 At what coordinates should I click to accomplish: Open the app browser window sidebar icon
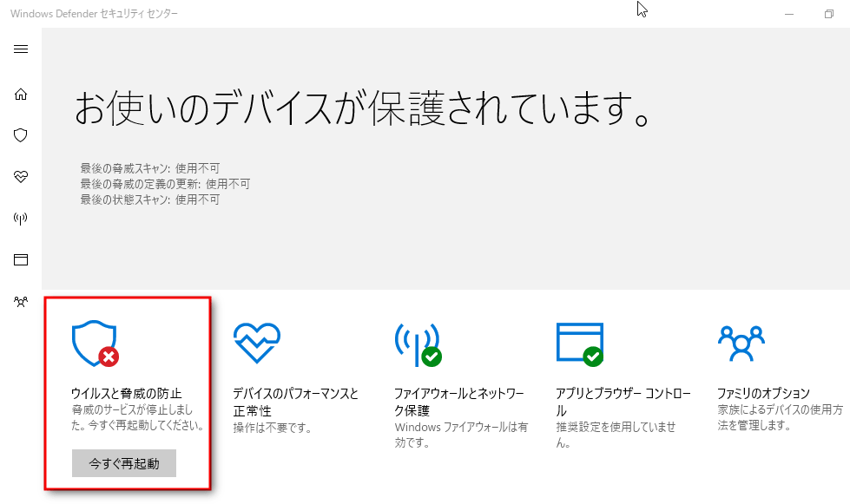point(21,260)
